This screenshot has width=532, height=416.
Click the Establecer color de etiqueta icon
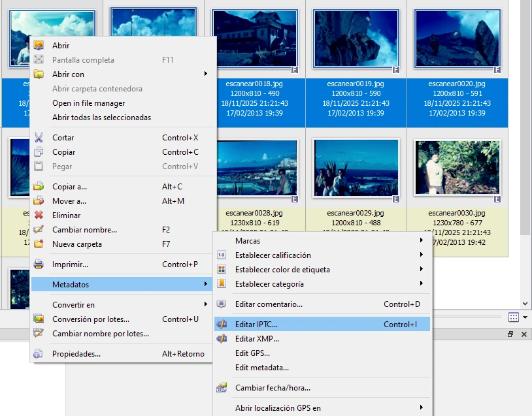tap(222, 270)
